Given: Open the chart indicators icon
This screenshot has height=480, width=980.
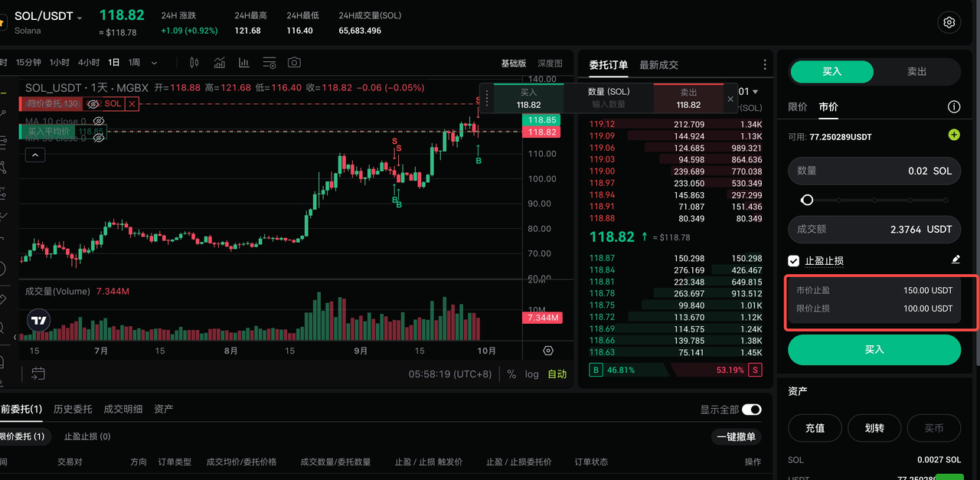Looking at the screenshot, I should tap(219, 63).
